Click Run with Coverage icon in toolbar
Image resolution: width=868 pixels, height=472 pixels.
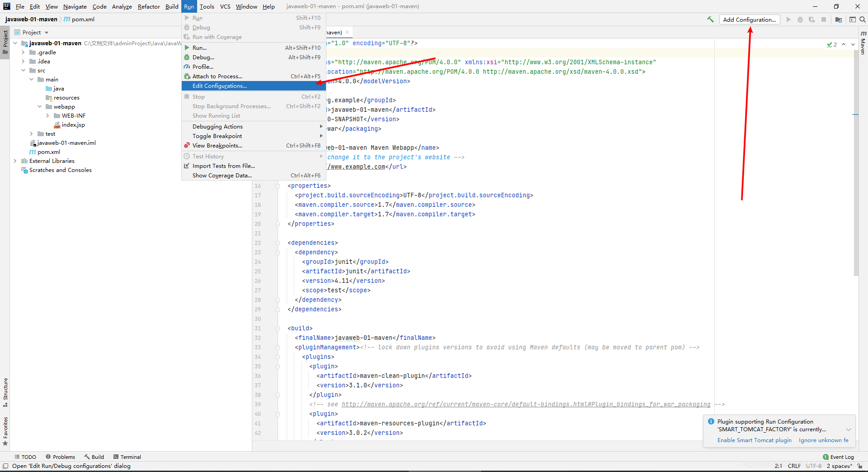pos(812,19)
